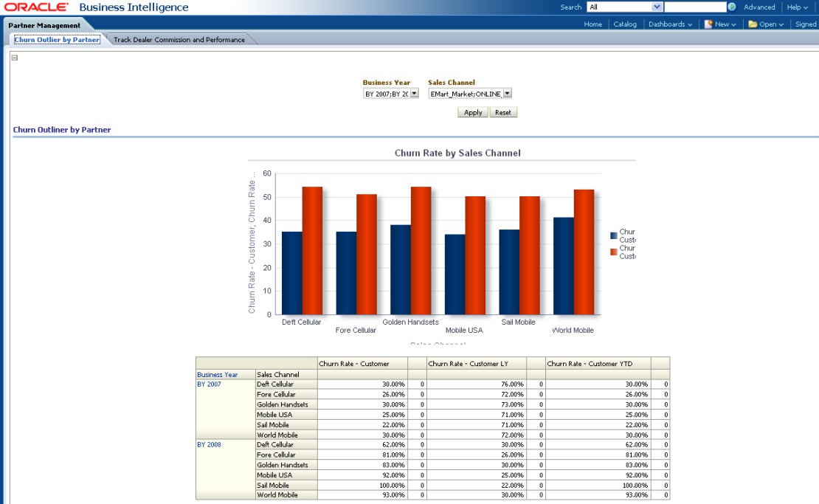819x504 pixels.
Task: Click the Churn Rate - Customer LY header
Action: tap(477, 364)
